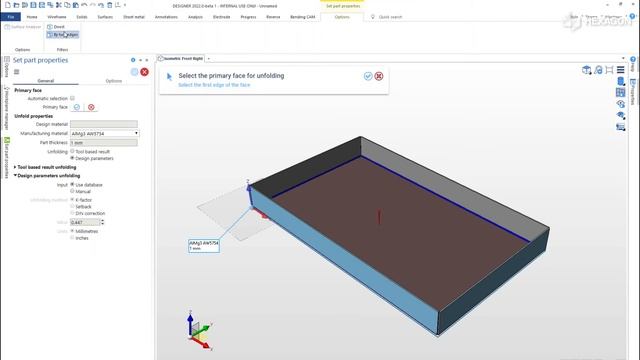Select the K-factor unfolding method
This screenshot has height=360, width=640.
tap(72, 200)
